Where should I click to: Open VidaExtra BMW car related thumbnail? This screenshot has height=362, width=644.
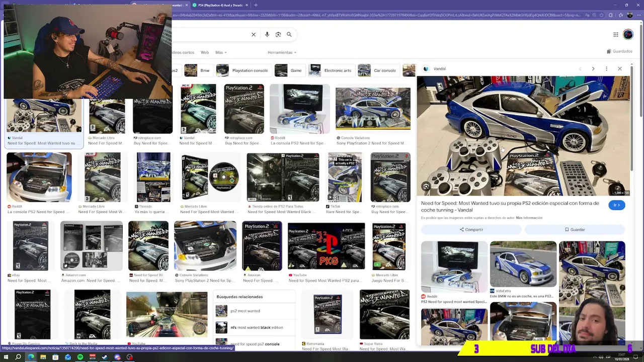click(x=523, y=264)
